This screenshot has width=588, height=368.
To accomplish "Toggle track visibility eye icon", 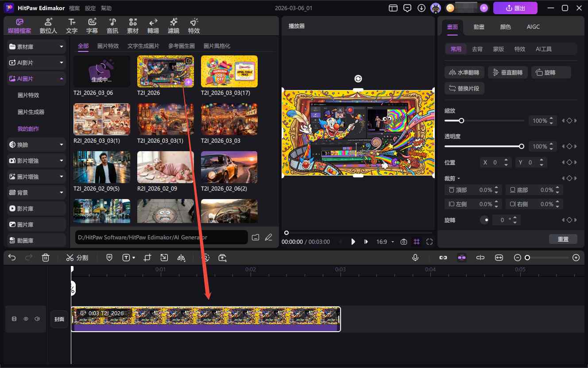I will (x=26, y=319).
